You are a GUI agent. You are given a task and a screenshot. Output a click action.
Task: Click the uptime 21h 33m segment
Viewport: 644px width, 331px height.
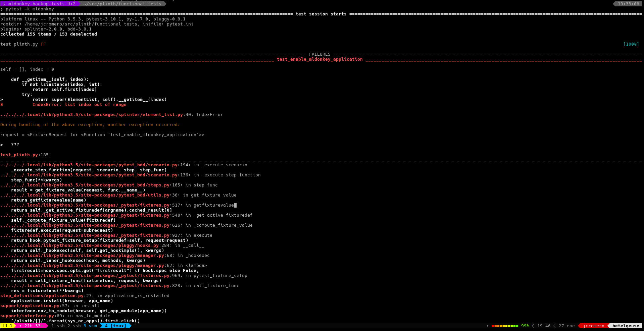31,326
